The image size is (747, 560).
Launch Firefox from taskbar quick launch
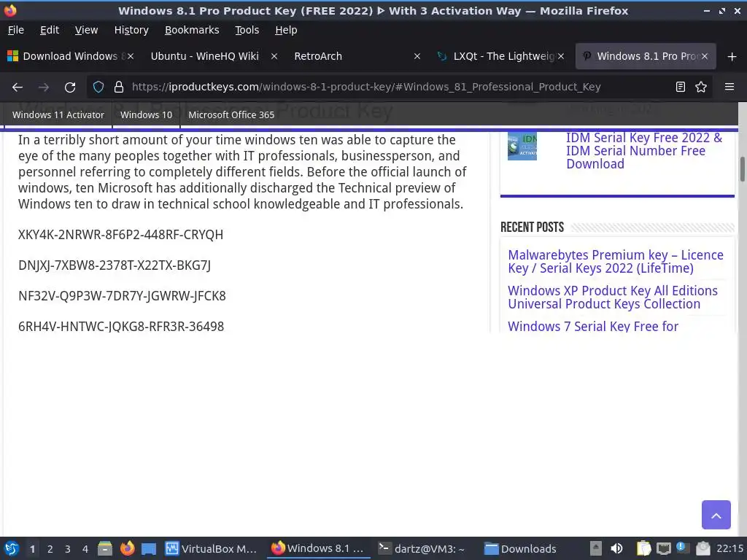127,548
